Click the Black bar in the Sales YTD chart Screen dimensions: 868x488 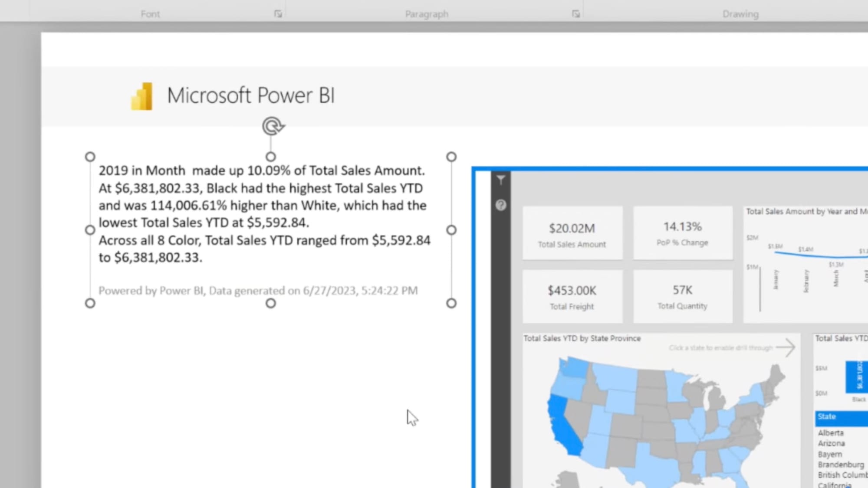click(858, 376)
